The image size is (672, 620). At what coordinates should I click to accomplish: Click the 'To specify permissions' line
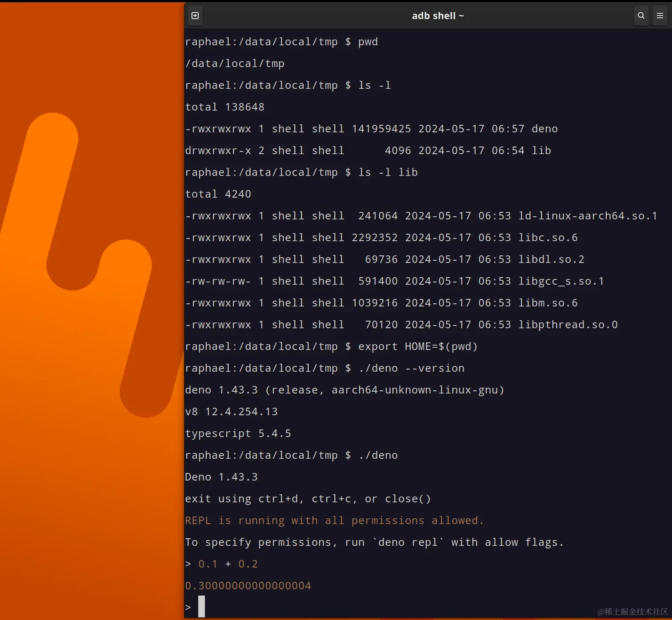click(374, 542)
